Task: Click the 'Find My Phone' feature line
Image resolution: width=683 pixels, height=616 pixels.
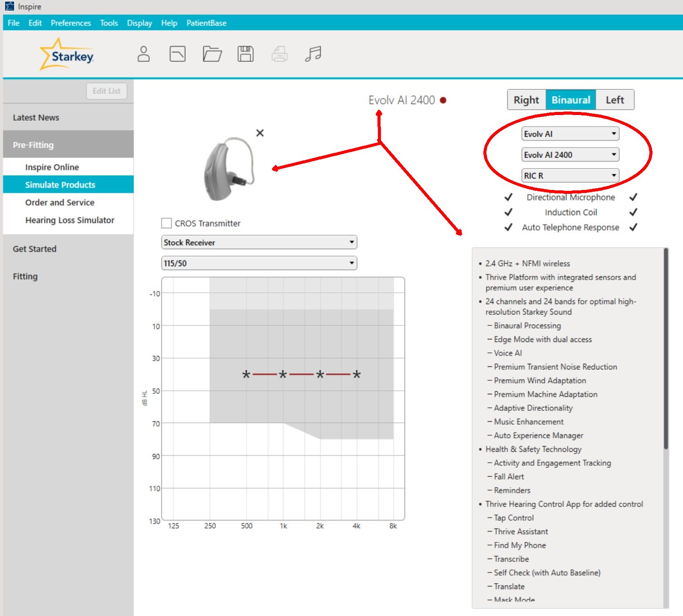Action: 520,545
